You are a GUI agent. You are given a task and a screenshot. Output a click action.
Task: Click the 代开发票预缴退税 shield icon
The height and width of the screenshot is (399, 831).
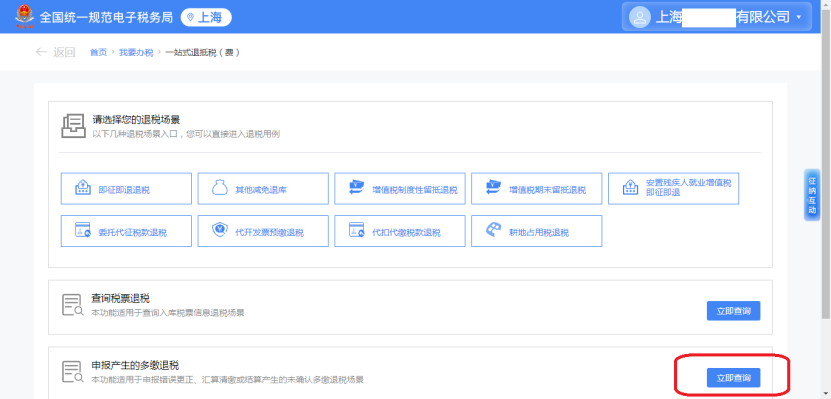(x=219, y=230)
